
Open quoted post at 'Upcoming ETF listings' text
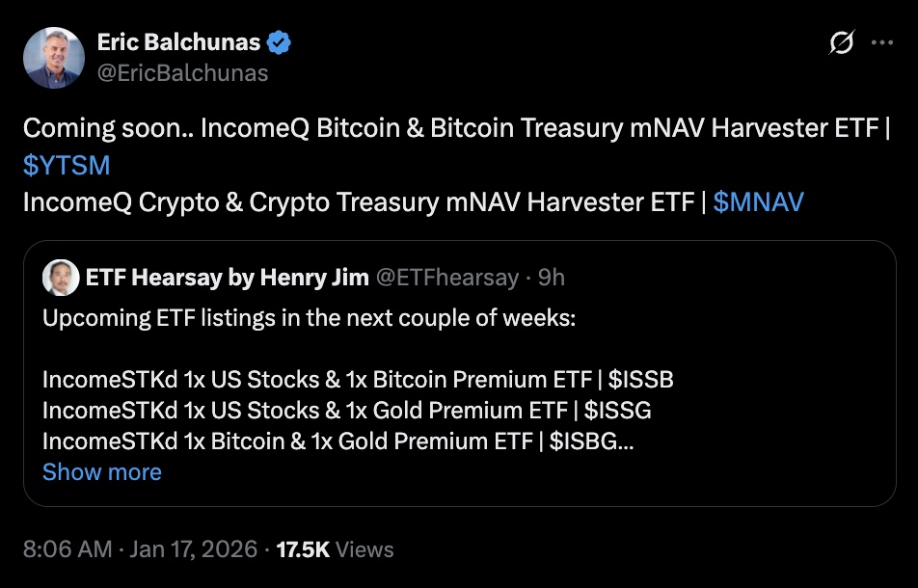[309, 317]
